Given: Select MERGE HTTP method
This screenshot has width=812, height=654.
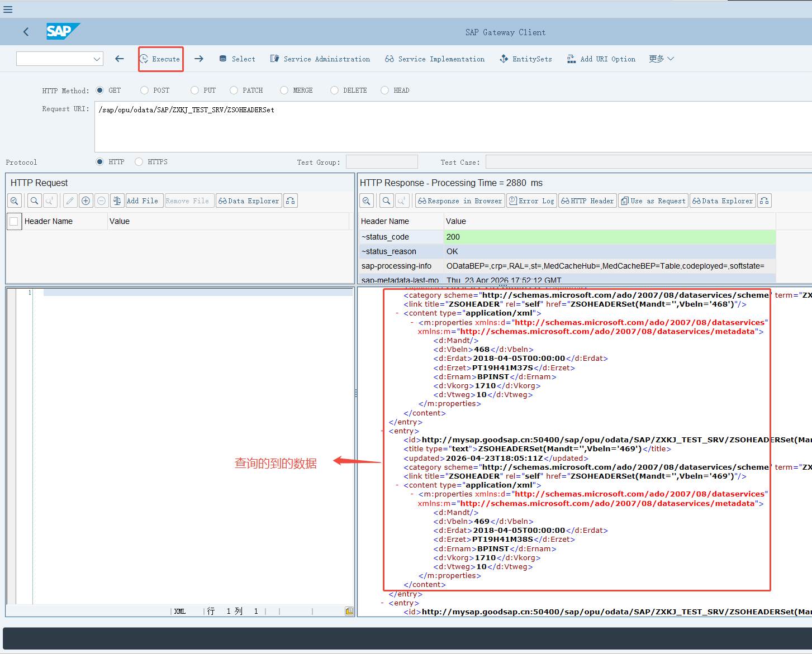Looking at the screenshot, I should (284, 90).
